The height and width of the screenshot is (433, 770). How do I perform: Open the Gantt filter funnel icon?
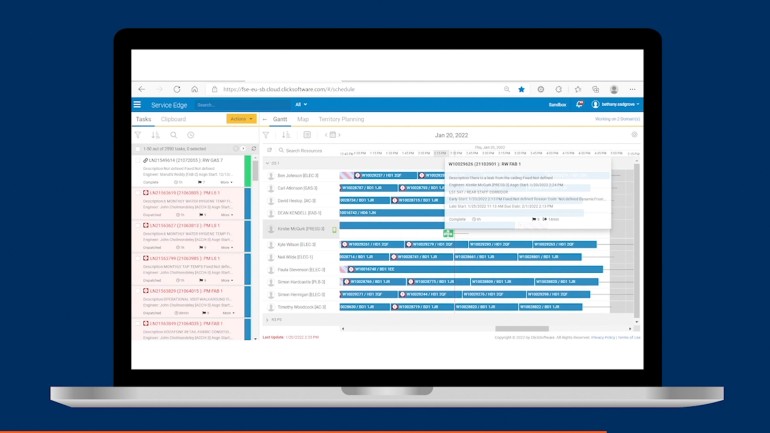pyautogui.click(x=266, y=135)
